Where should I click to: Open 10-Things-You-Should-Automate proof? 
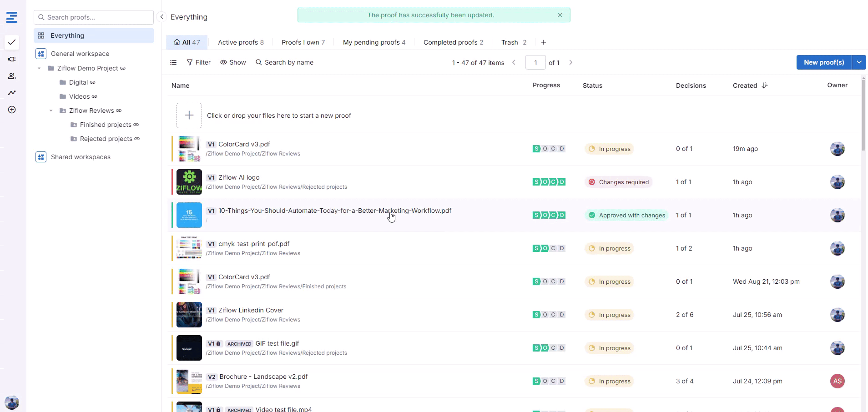(335, 211)
